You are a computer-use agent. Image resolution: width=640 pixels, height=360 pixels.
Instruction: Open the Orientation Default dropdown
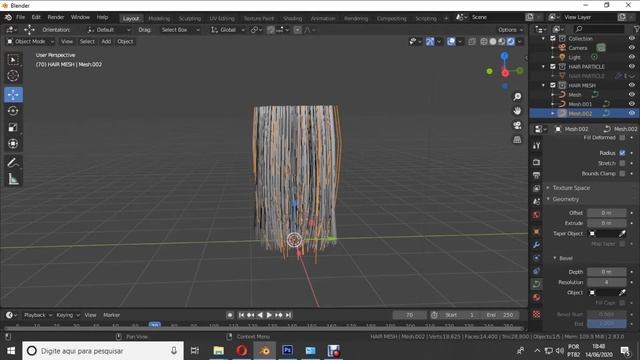pos(109,30)
